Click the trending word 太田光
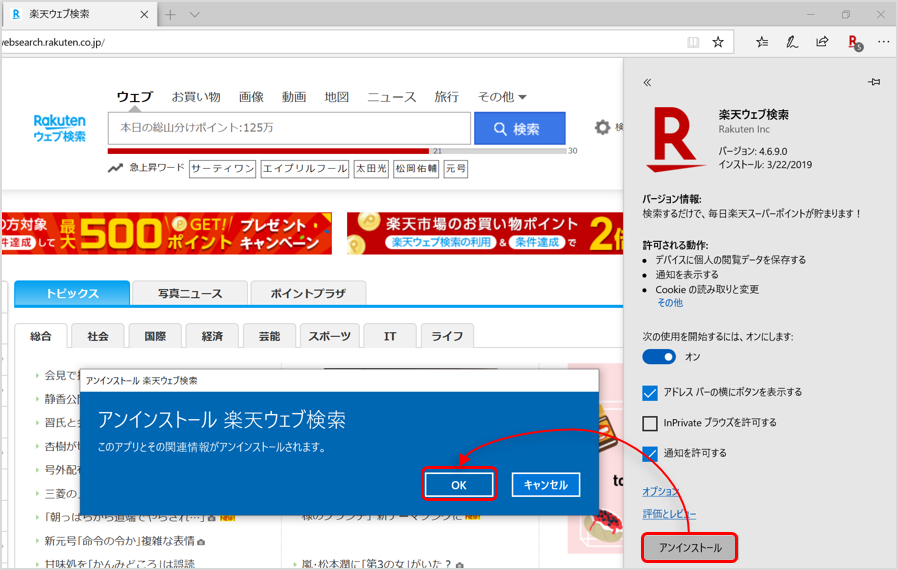Image resolution: width=898 pixels, height=570 pixels. 371,168
